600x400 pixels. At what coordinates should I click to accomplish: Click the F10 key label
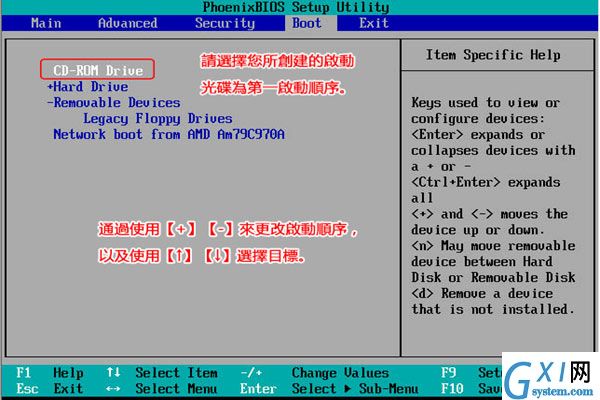click(452, 389)
